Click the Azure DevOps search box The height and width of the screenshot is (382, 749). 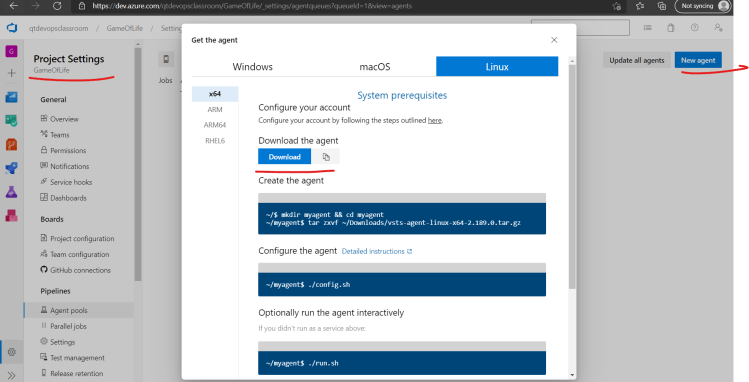(x=580, y=28)
